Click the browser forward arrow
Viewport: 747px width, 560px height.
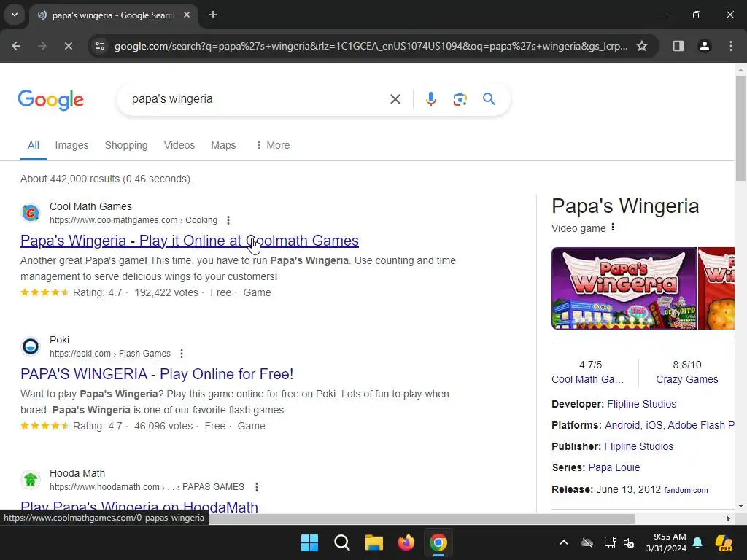(x=42, y=46)
